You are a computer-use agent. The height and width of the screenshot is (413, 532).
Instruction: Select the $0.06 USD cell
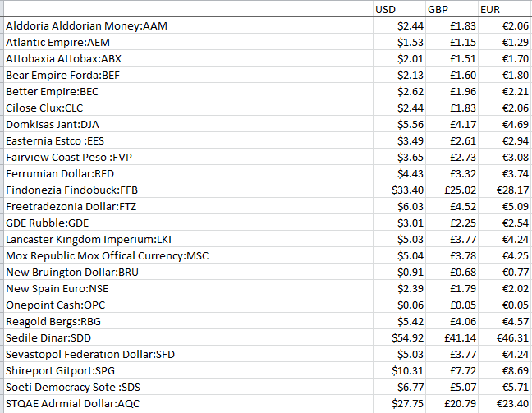pyautogui.click(x=399, y=305)
